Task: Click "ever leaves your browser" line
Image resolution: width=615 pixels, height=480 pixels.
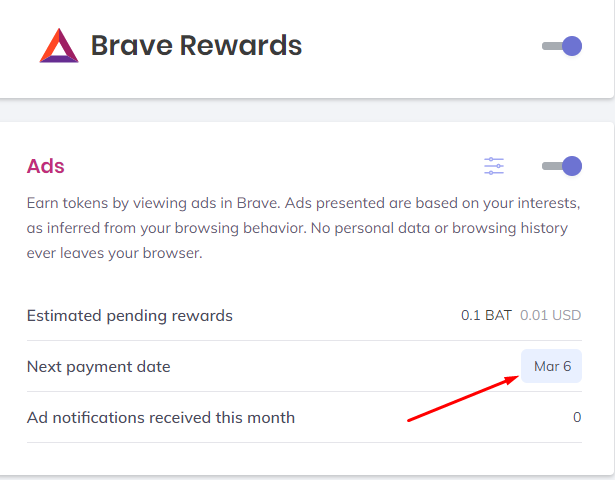Action: pyautogui.click(x=114, y=253)
